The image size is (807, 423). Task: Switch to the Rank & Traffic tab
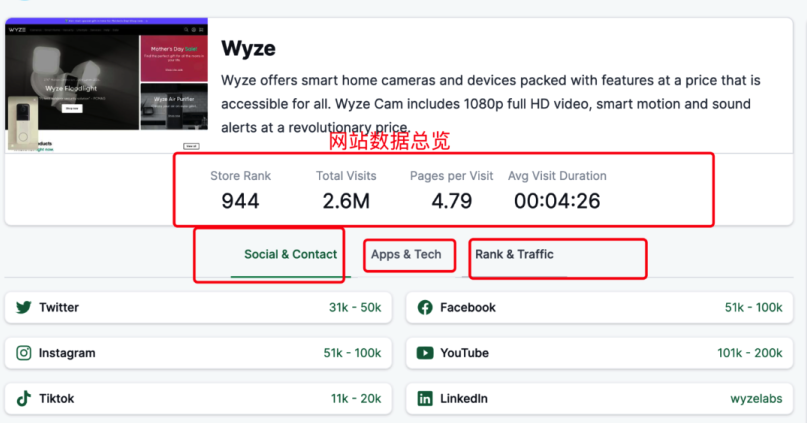[x=514, y=254]
